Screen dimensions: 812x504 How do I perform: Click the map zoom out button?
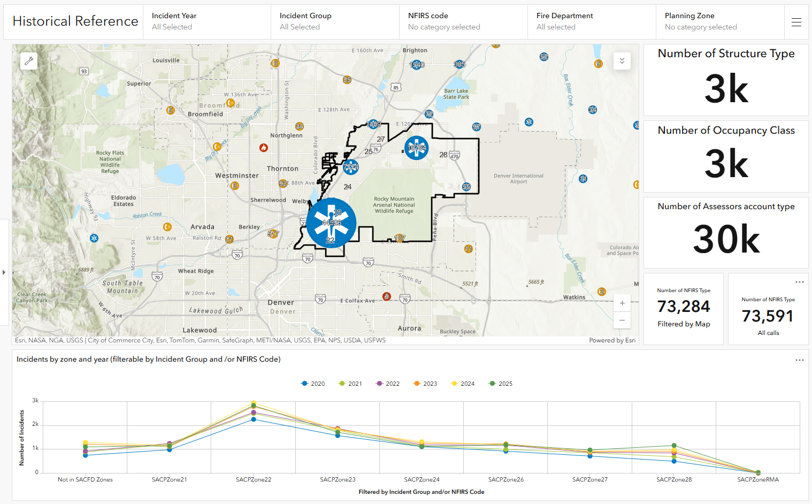[622, 320]
